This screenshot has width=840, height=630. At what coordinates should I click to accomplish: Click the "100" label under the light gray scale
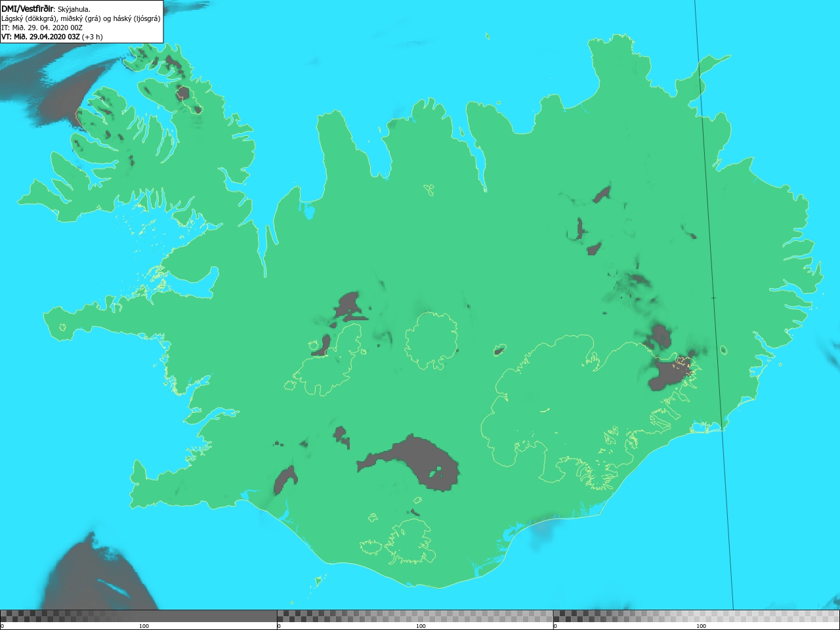click(701, 626)
